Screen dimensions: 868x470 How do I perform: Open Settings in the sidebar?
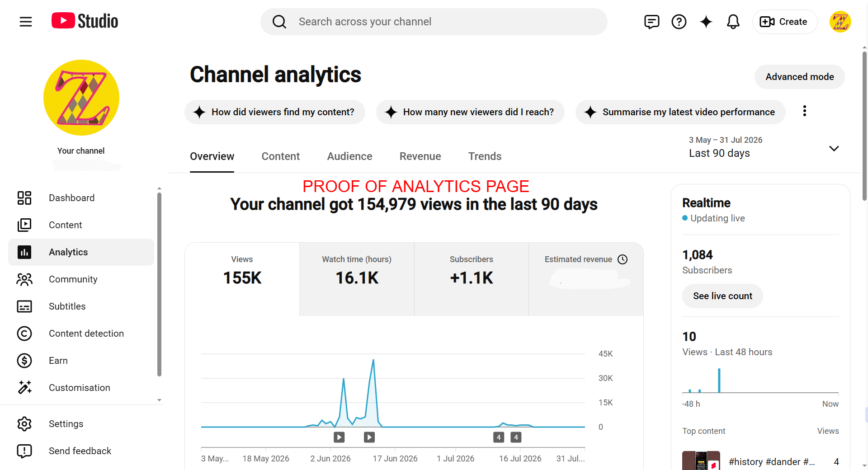pos(81,424)
